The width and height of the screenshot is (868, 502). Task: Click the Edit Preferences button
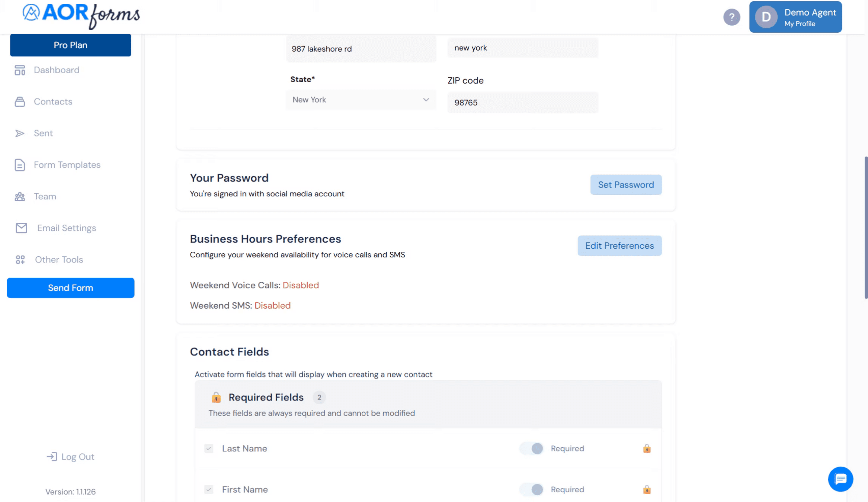619,246
